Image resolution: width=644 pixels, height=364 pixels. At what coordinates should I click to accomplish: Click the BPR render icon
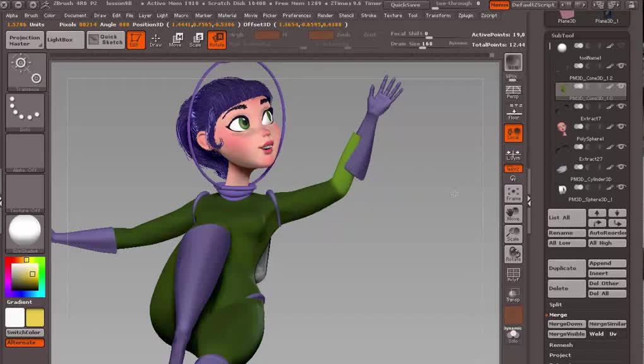click(513, 63)
